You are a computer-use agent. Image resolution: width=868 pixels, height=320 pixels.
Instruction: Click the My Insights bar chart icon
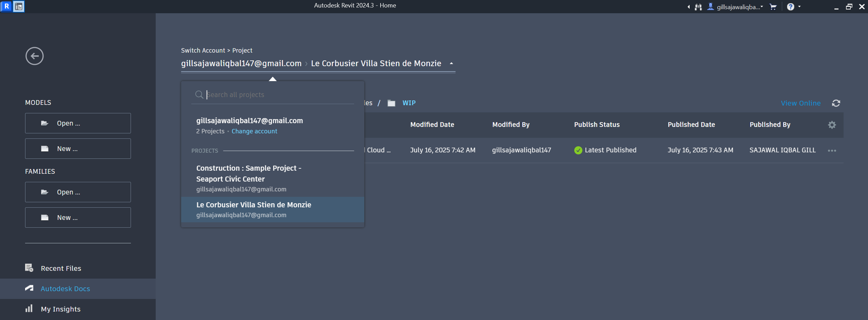(x=29, y=308)
